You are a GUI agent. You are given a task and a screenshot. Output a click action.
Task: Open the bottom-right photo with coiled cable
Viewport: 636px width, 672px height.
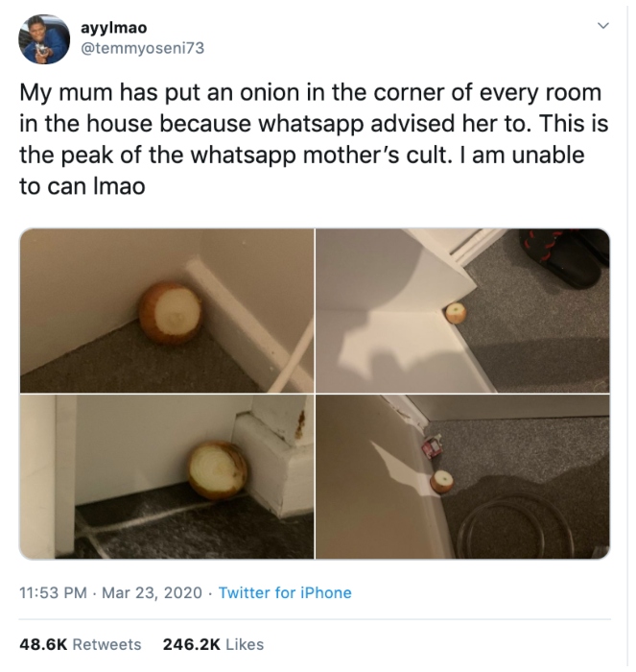(462, 476)
